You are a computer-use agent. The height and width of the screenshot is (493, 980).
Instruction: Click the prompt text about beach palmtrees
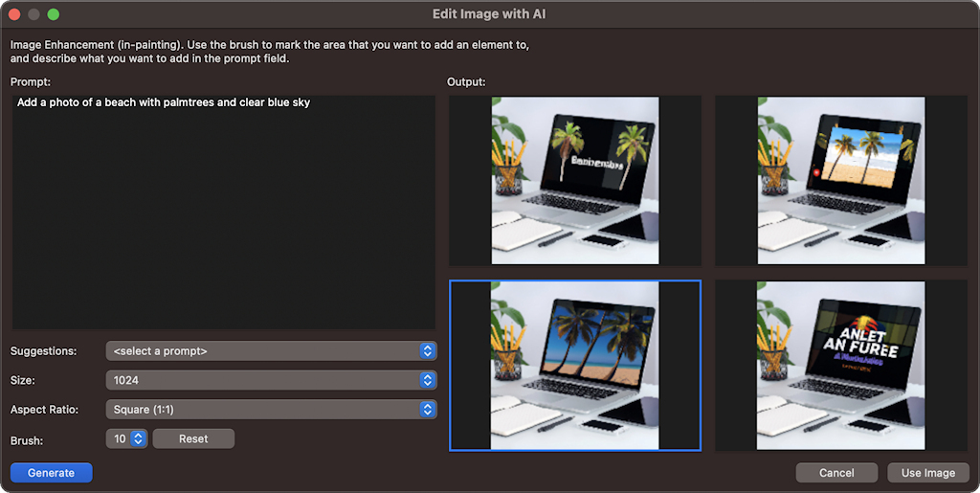[x=163, y=102]
